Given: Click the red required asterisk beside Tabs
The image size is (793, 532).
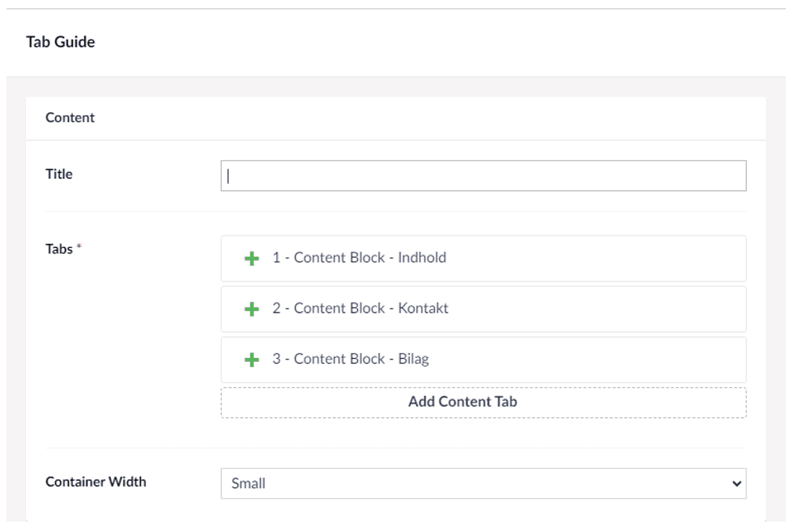Looking at the screenshot, I should pyautogui.click(x=79, y=246).
